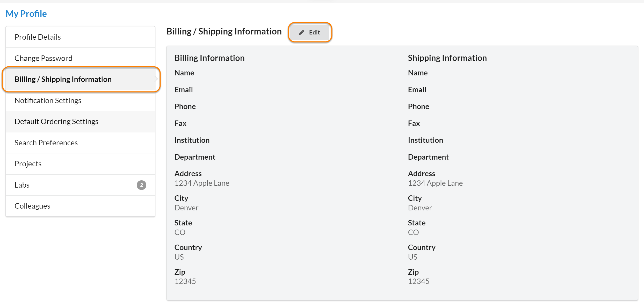Select Search Preferences in sidebar
The width and height of the screenshot is (644, 306).
(x=46, y=143)
